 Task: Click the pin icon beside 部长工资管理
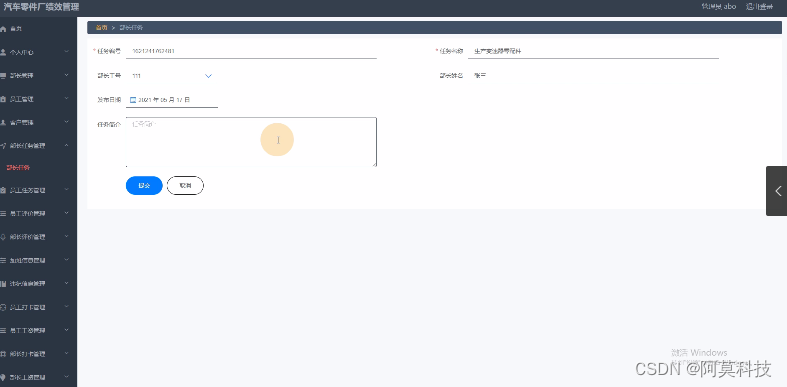[3, 377]
